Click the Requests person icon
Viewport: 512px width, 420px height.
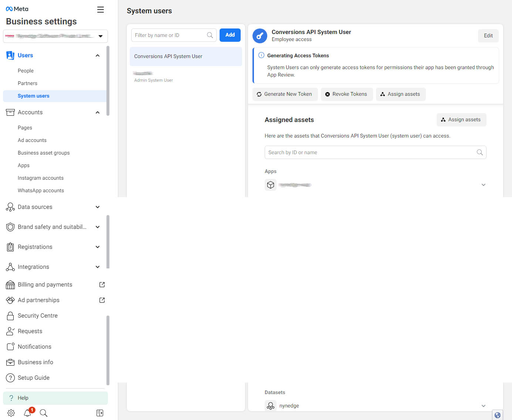[10, 331]
